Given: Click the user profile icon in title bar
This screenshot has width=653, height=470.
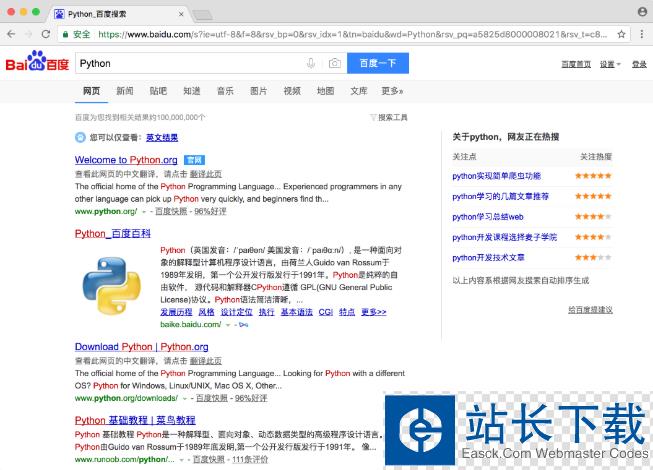Looking at the screenshot, I should [642, 12].
